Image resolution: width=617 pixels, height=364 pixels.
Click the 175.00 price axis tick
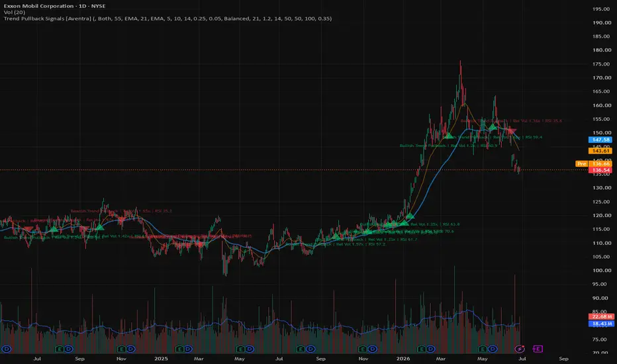point(602,64)
